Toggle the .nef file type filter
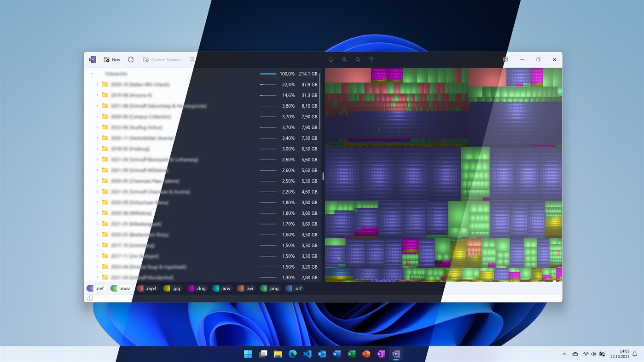Screen dimensions: 644x362 95,288
